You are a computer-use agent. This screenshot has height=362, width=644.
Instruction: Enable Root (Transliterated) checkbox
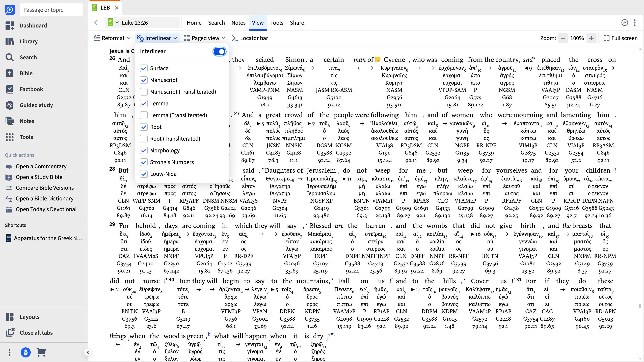tap(144, 139)
